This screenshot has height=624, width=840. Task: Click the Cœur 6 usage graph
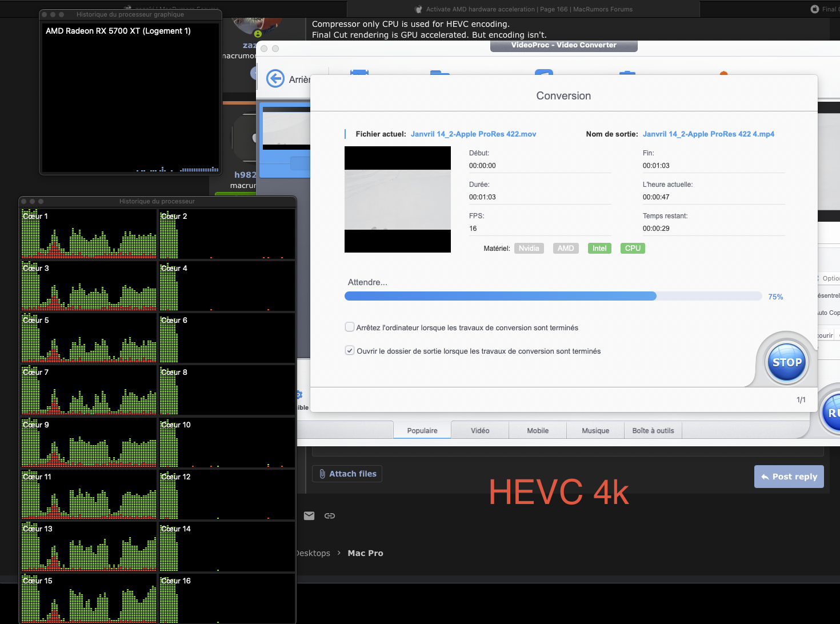click(x=227, y=338)
